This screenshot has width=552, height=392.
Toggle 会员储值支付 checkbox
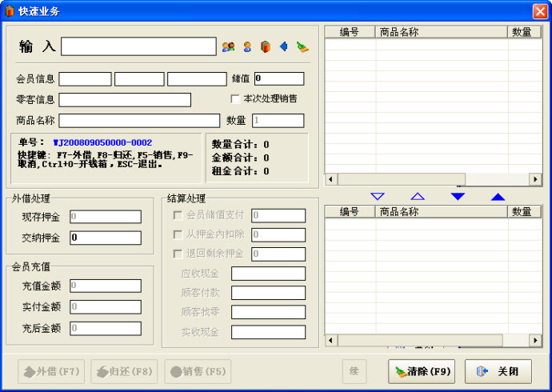coord(178,215)
